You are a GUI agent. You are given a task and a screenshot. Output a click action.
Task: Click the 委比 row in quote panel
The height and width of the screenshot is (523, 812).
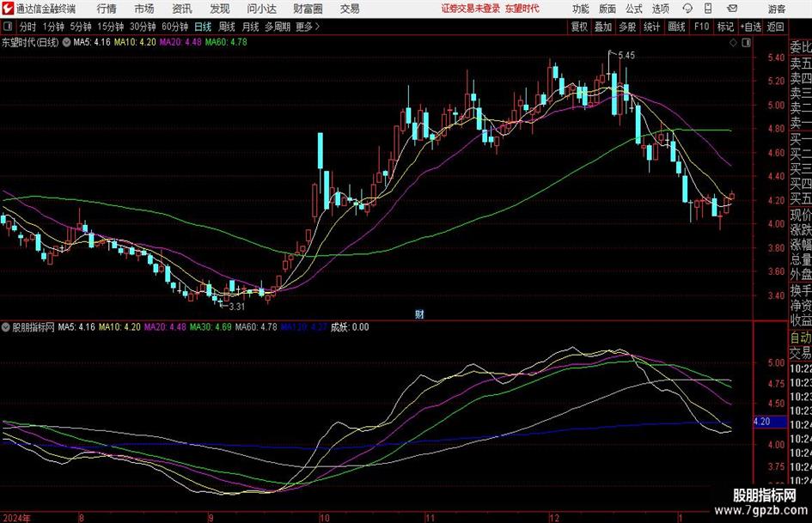(801, 47)
